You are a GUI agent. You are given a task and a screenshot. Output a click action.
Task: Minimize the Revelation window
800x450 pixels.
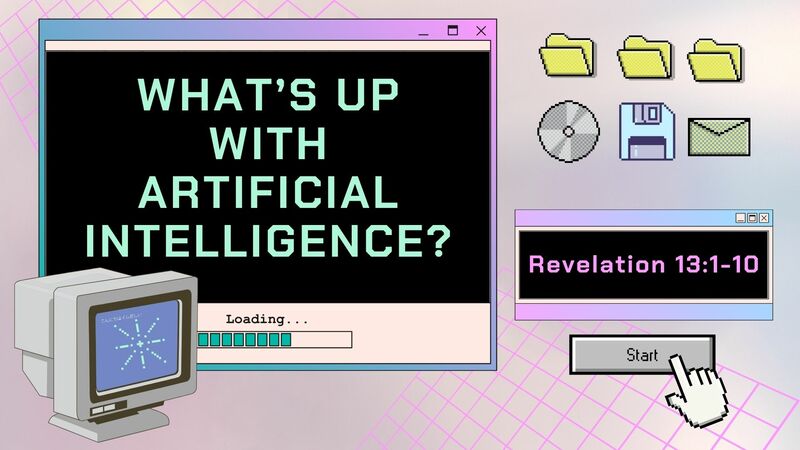click(740, 218)
